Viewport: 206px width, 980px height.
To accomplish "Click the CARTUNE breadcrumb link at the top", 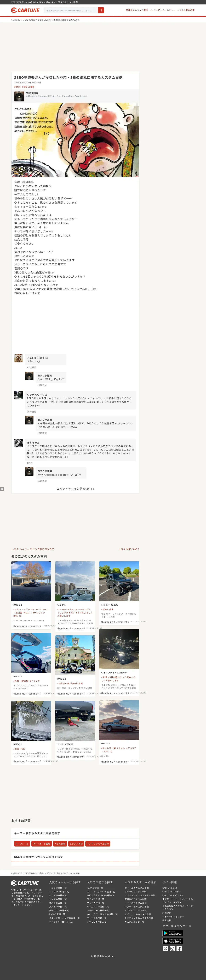I will [x=16, y=20].
